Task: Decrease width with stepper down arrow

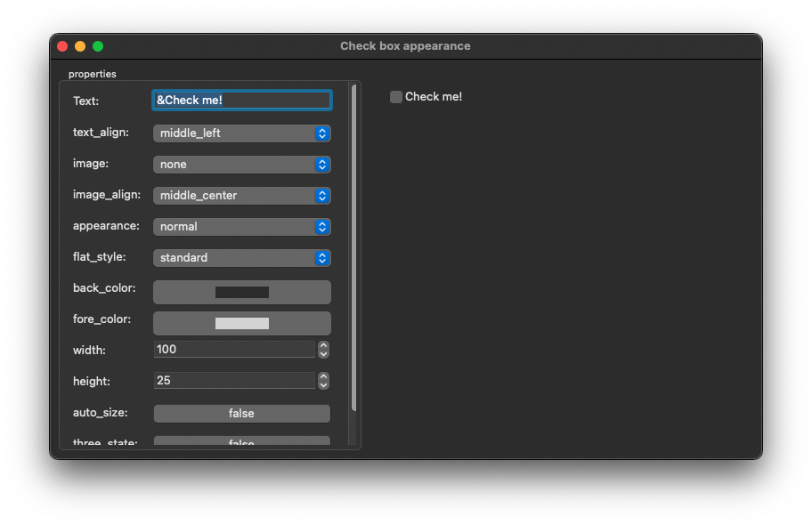Action: point(323,354)
